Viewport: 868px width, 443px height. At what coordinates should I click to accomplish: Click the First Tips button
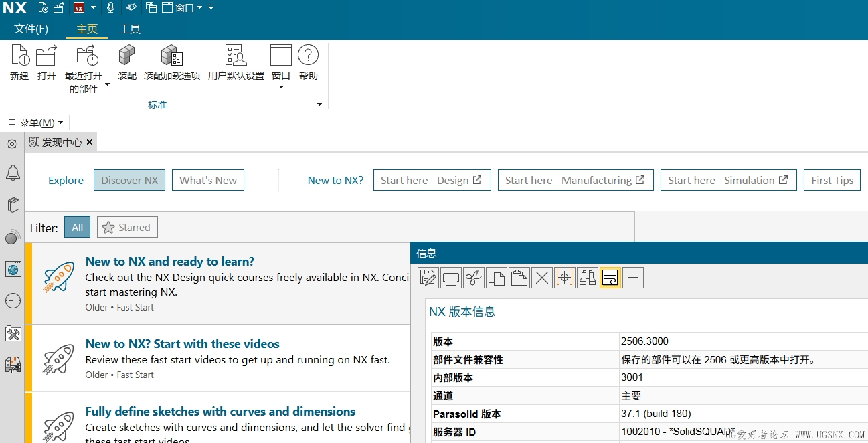pos(832,180)
